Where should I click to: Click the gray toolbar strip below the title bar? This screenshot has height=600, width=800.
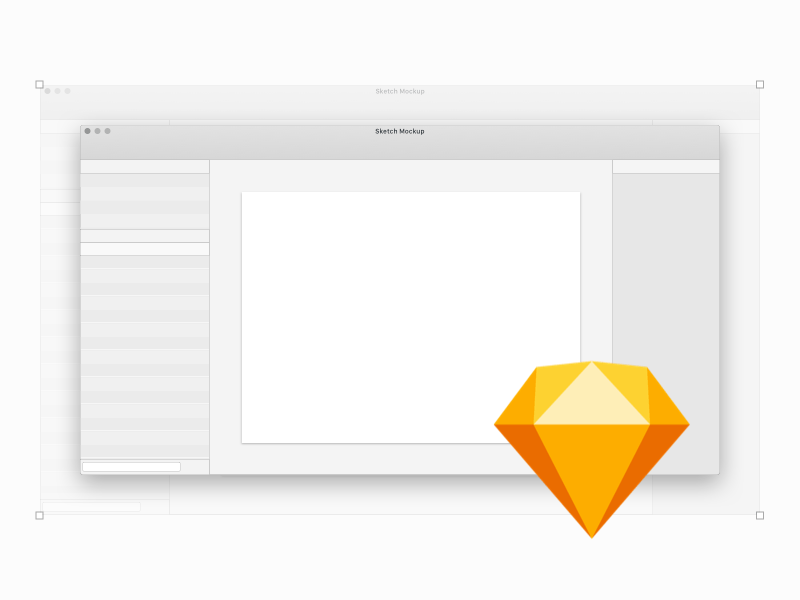(x=400, y=152)
